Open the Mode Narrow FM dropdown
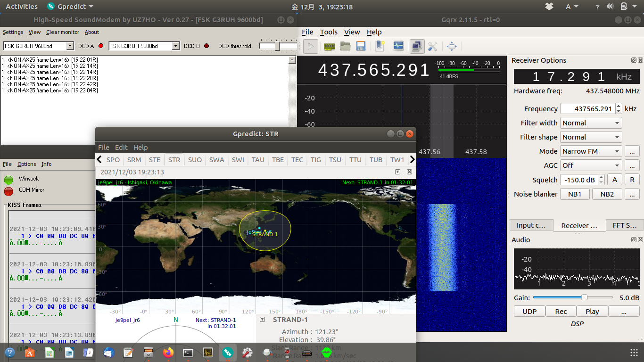644x362 pixels. pos(591,151)
